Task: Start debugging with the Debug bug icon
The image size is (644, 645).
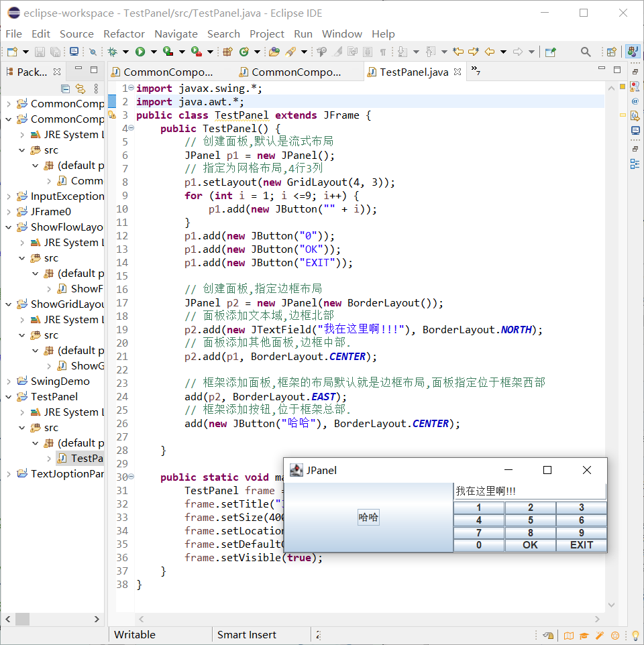Action: coord(113,52)
